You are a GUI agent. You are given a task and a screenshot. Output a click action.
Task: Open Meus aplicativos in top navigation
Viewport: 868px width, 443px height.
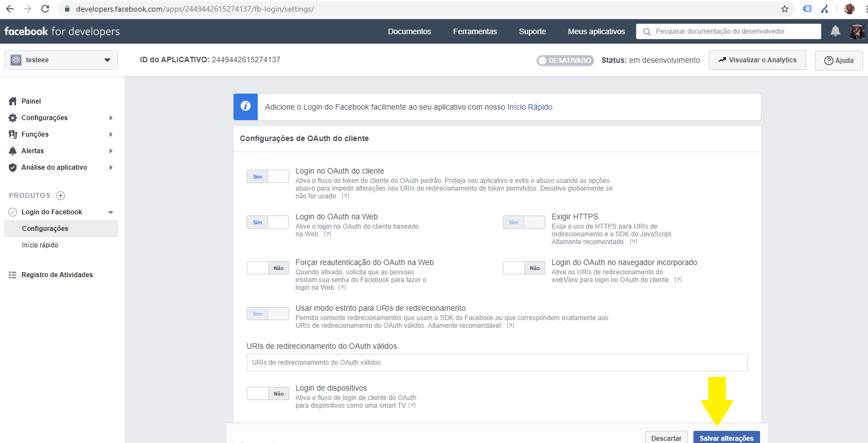pos(596,31)
